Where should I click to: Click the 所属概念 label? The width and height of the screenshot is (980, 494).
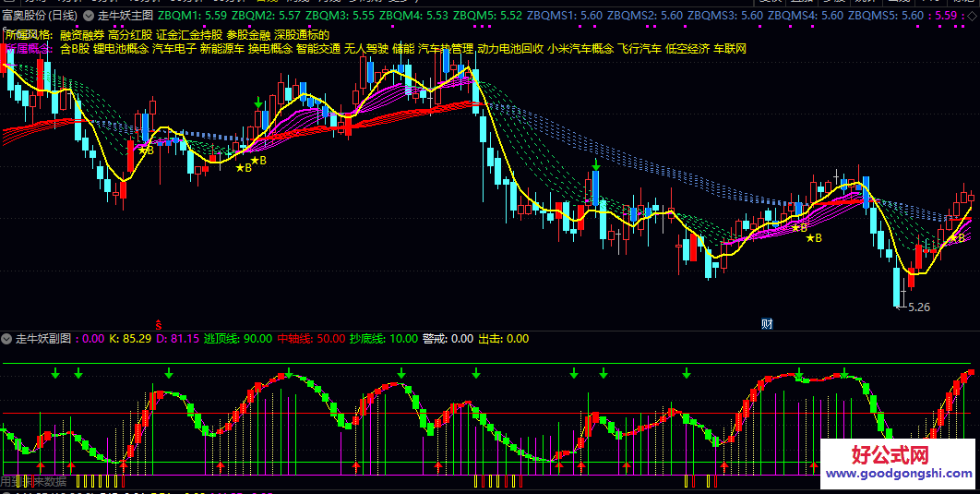coord(30,49)
